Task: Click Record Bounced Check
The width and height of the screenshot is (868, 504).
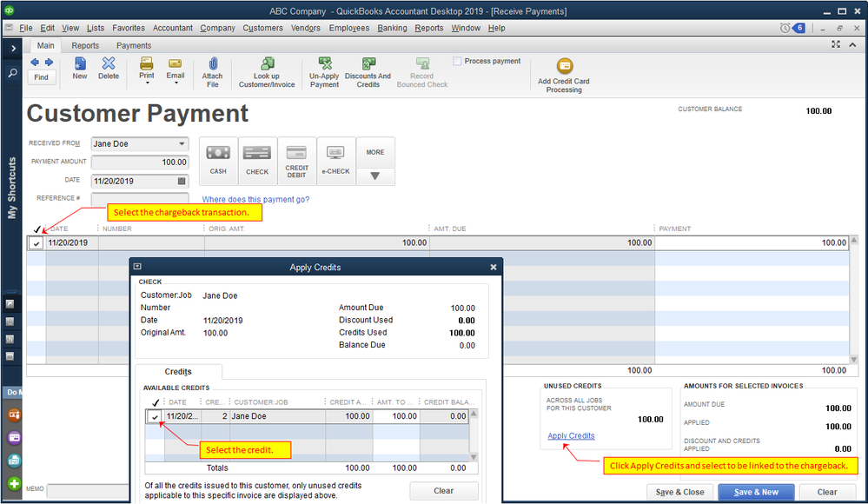Action: [x=422, y=72]
